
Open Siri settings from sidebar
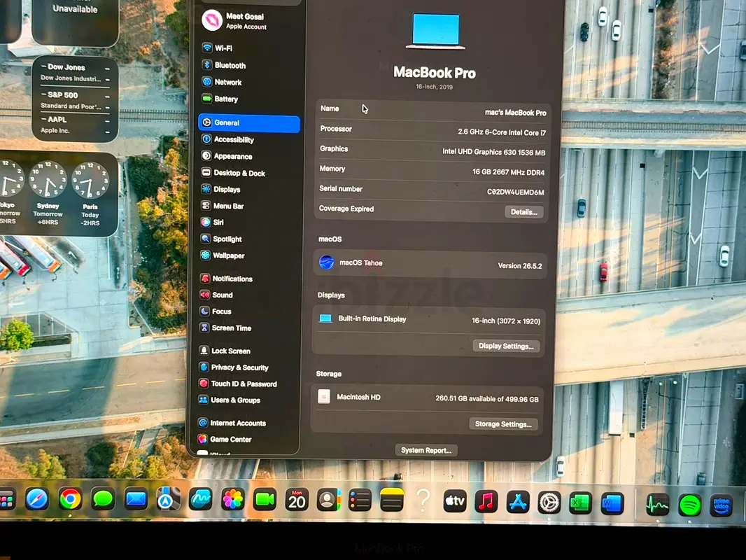click(x=249, y=222)
